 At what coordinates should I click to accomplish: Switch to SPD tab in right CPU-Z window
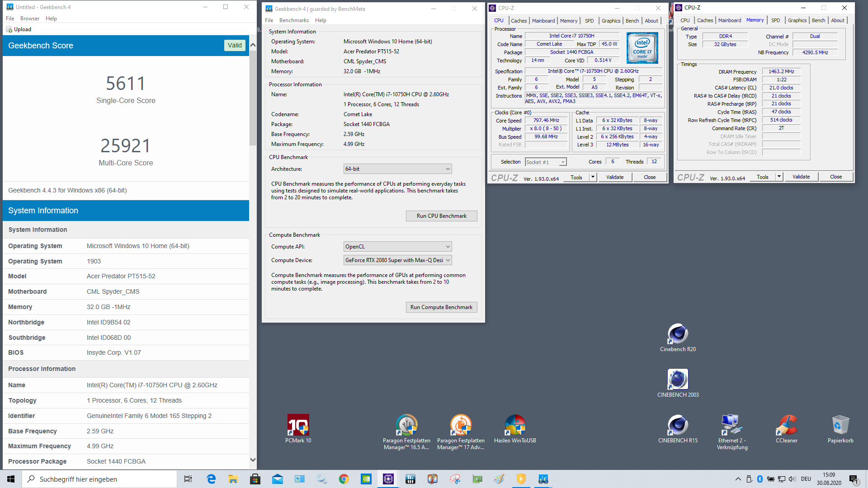click(776, 20)
